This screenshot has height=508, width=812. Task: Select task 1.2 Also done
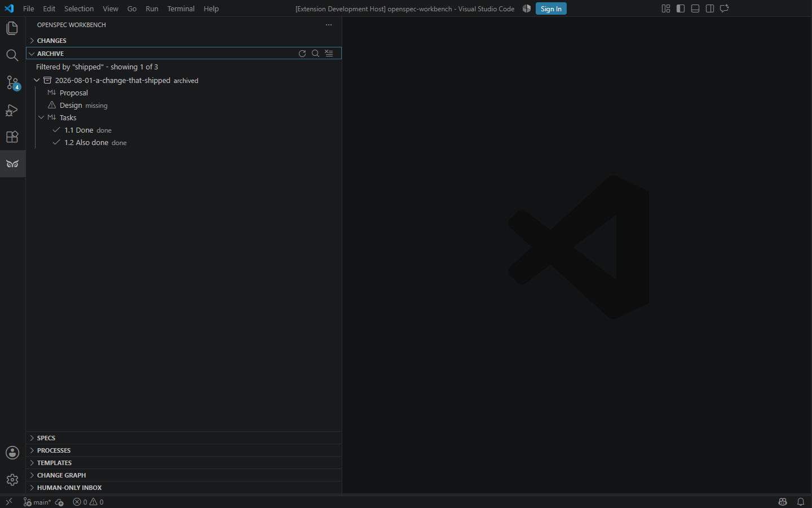tap(184, 142)
